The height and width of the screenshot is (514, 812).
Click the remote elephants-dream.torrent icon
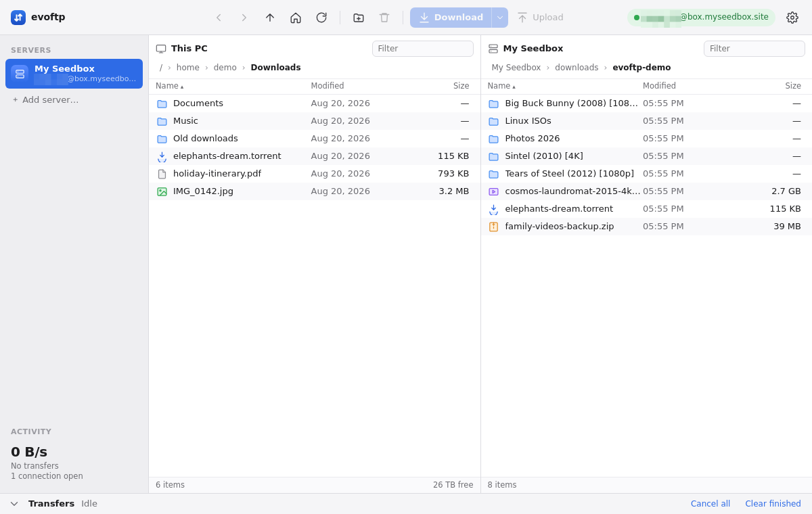point(493,209)
